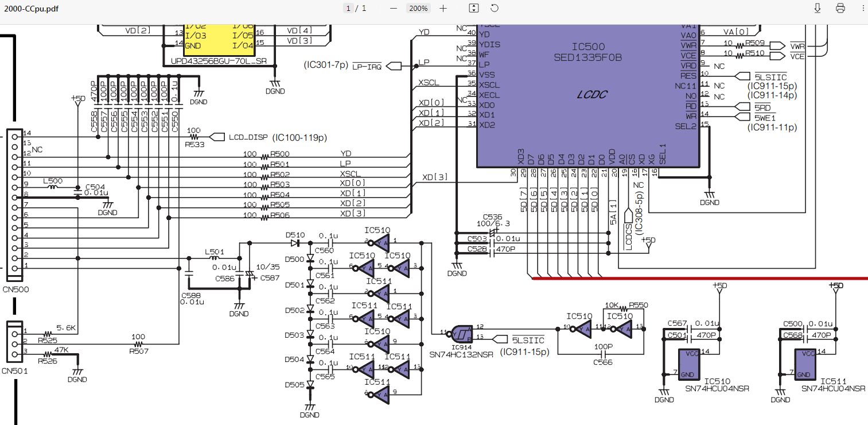Click the (IC100-119p) reference
The width and height of the screenshot is (868, 425).
click(299, 137)
